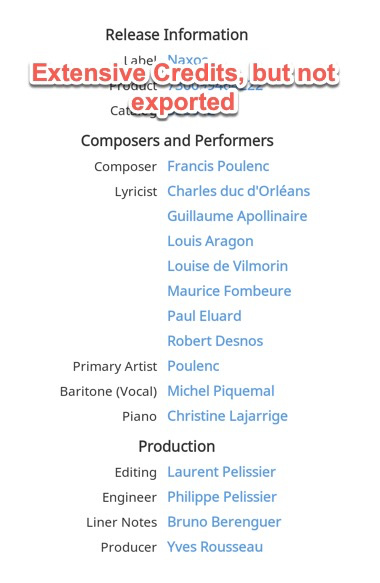This screenshot has width=380, height=583.
Task: Click the Release Information heading
Action: coord(177,35)
